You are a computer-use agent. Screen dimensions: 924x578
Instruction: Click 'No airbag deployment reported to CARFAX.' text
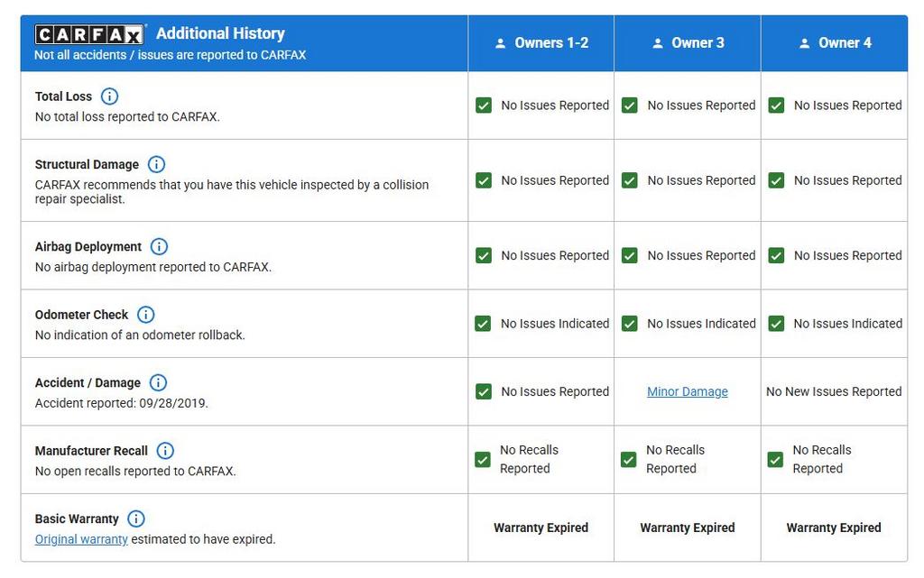[153, 267]
